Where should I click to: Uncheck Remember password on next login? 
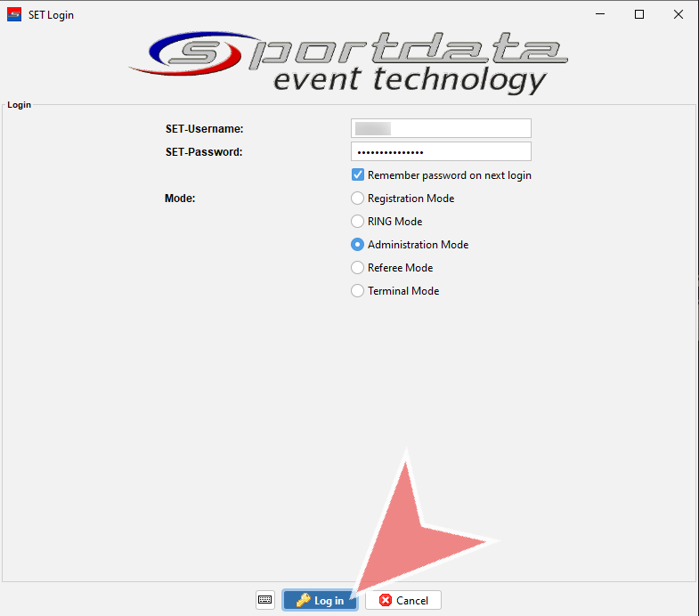click(x=358, y=175)
